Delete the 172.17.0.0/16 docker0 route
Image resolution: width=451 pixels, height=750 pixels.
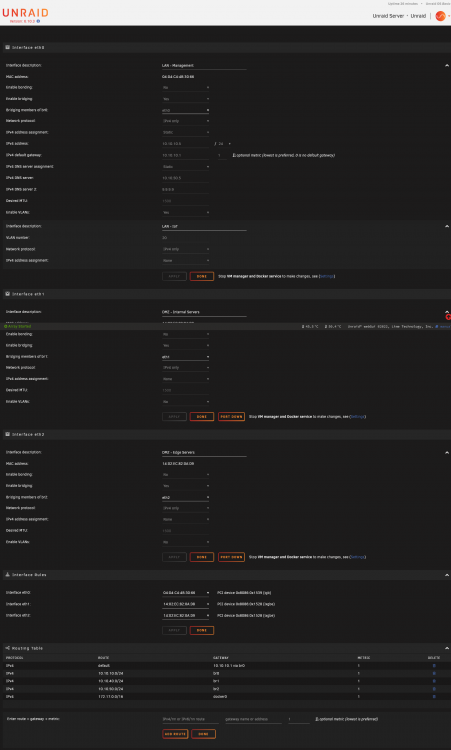(434, 696)
